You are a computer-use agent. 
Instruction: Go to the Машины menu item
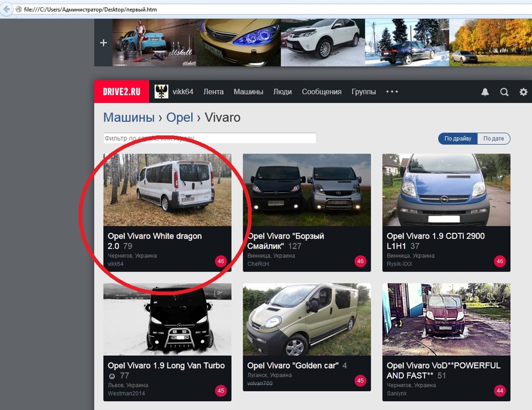coord(248,91)
